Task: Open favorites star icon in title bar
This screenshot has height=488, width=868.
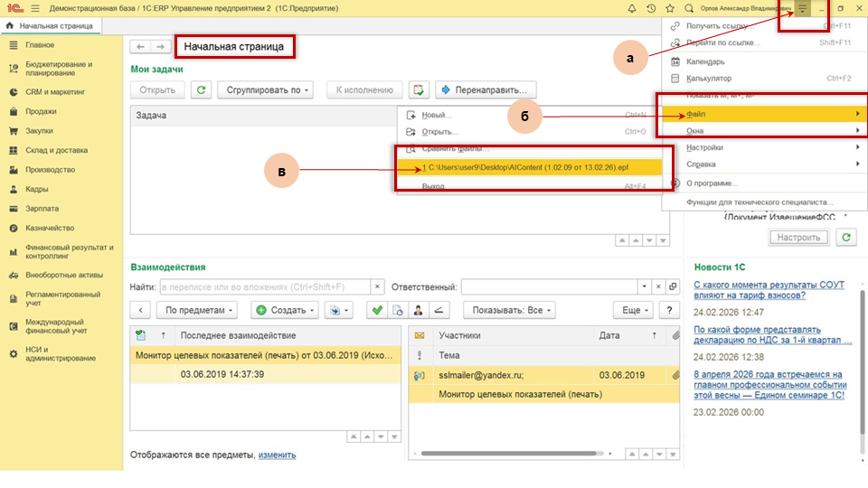Action: [670, 8]
